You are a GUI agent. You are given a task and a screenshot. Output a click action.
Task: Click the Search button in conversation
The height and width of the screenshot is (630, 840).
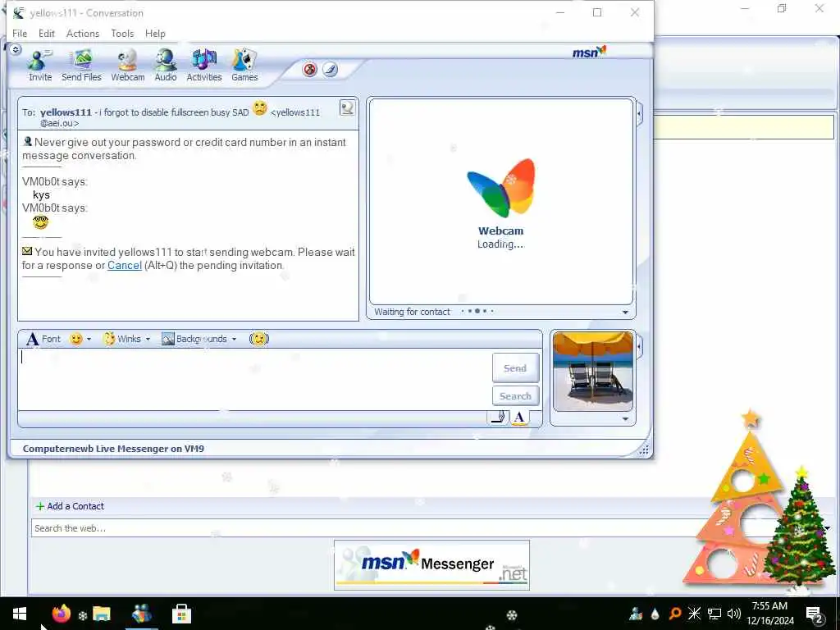coord(515,396)
